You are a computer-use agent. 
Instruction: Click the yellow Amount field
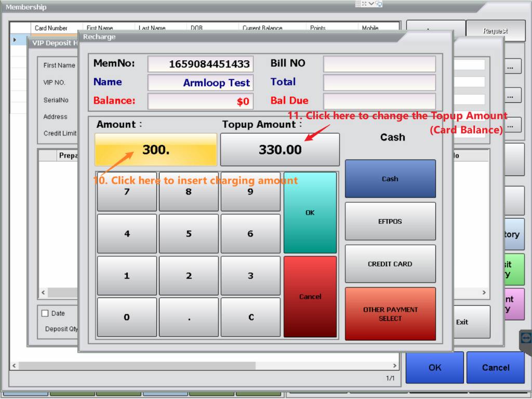155,150
